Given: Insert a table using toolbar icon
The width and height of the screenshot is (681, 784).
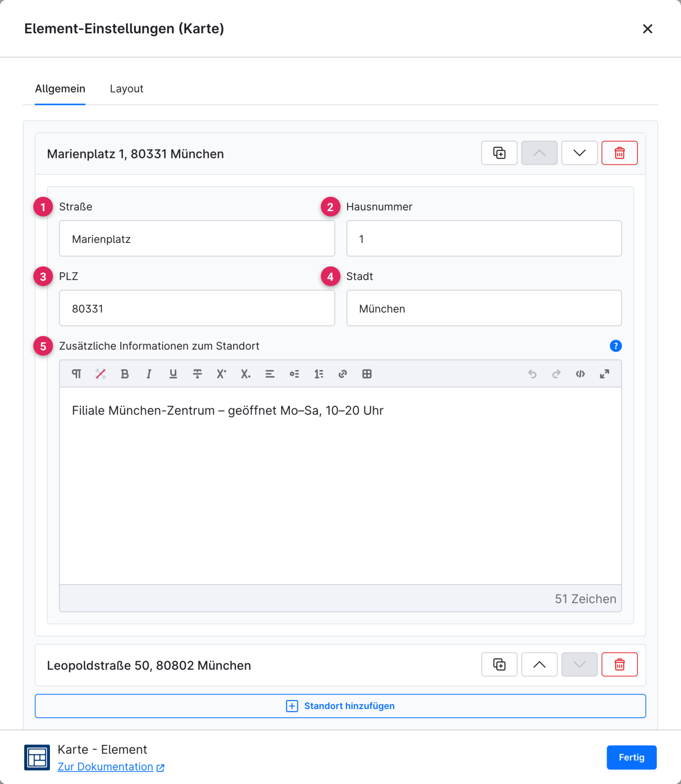Looking at the screenshot, I should click(367, 374).
